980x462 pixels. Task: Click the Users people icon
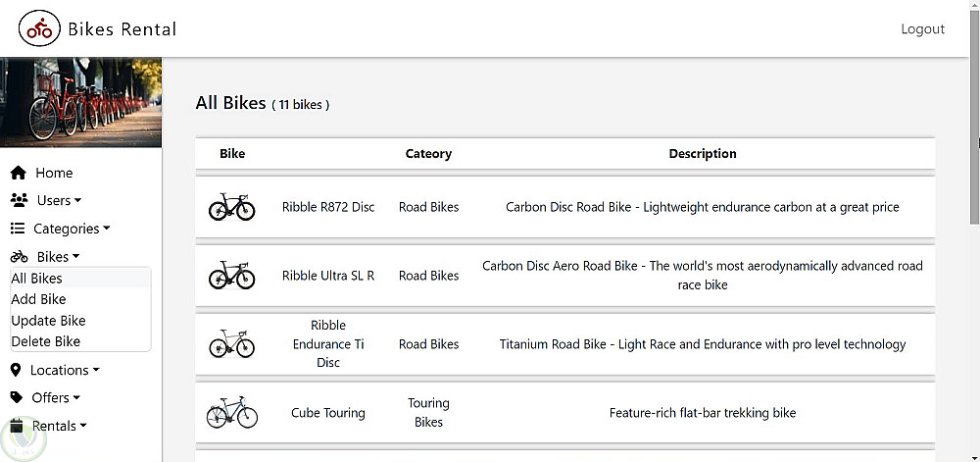(19, 200)
